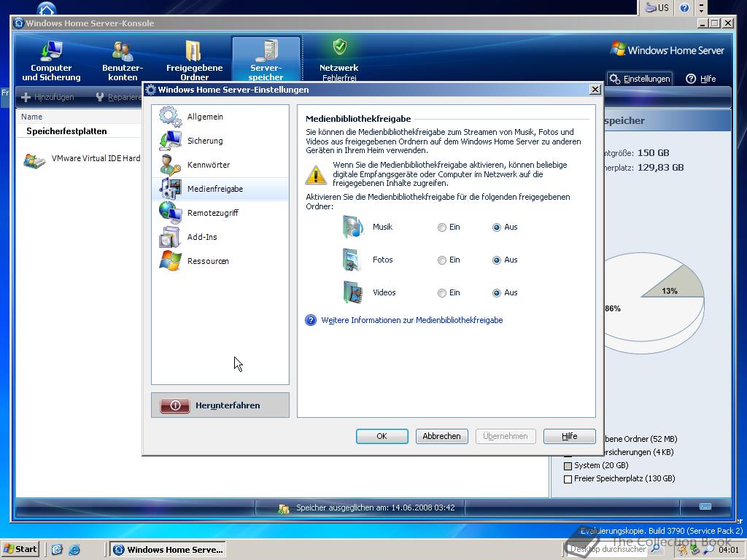Click the Name column header
Viewport: 747px width, 560px height.
pyautogui.click(x=79, y=117)
